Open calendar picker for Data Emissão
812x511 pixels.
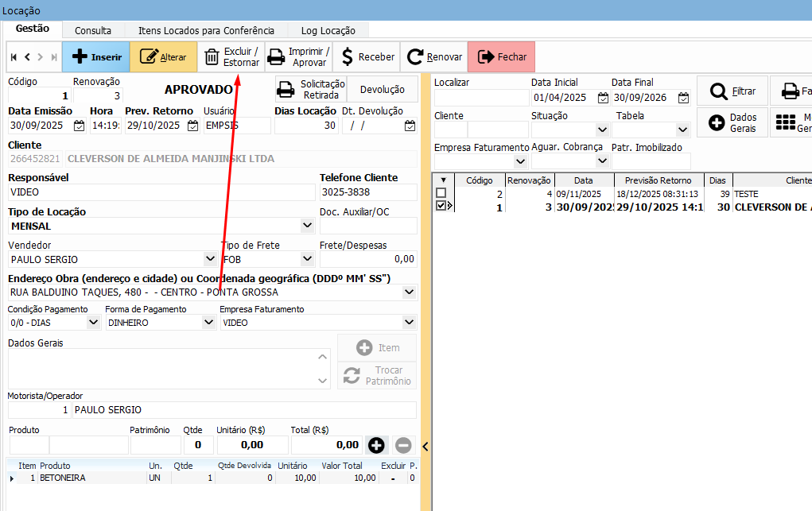click(x=79, y=126)
